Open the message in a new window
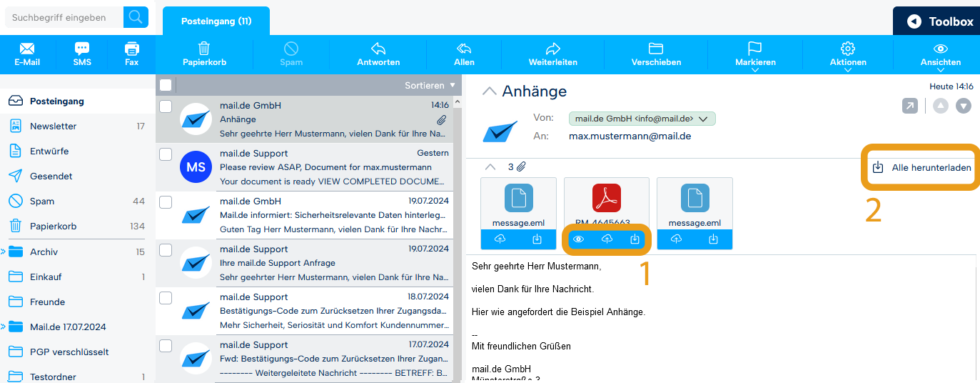 point(910,106)
